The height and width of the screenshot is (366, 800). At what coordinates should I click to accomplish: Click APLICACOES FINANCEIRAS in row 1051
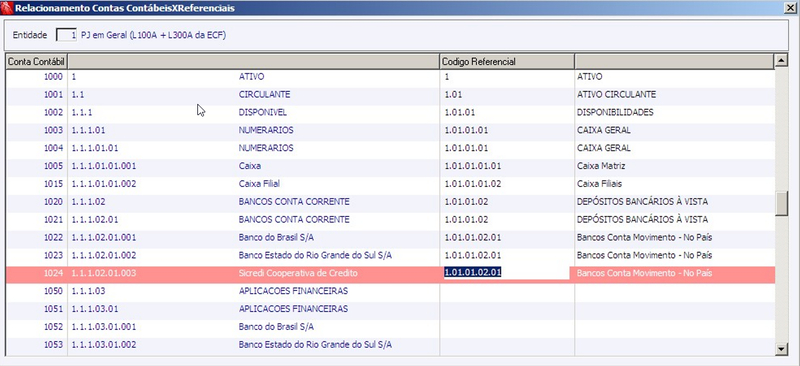(x=293, y=309)
